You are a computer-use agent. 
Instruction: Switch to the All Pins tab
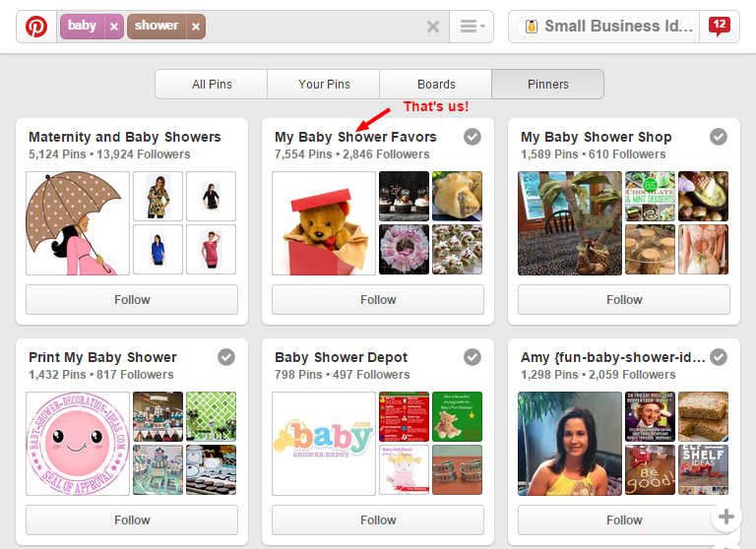pos(212,85)
